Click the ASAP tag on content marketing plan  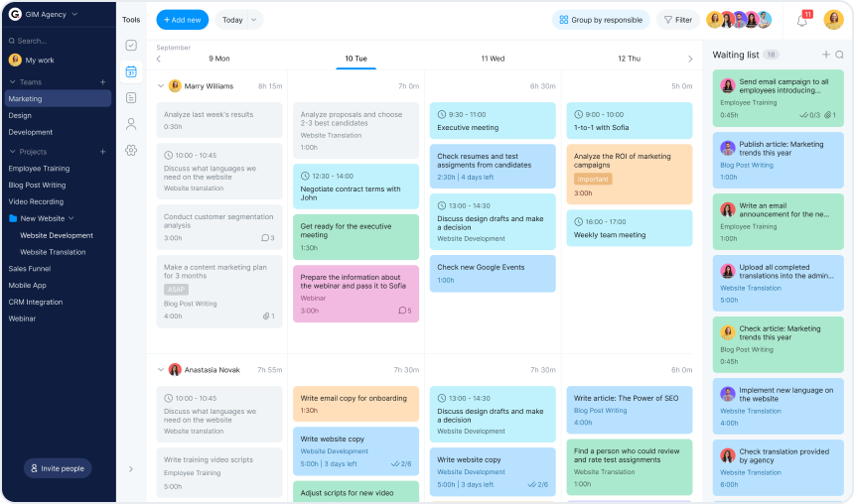pos(176,290)
